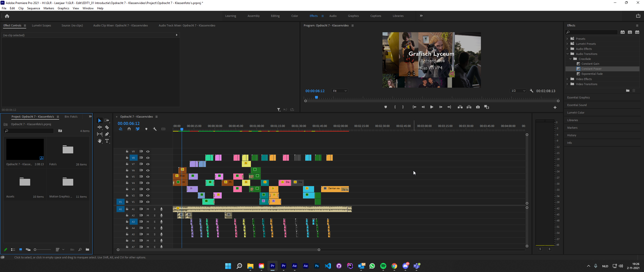Select the Hand tool

point(100,141)
